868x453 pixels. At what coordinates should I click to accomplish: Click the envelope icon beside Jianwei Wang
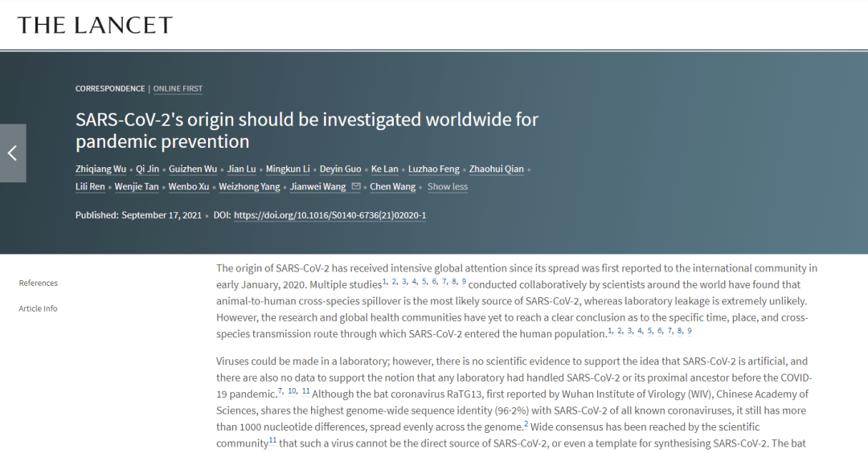point(356,186)
